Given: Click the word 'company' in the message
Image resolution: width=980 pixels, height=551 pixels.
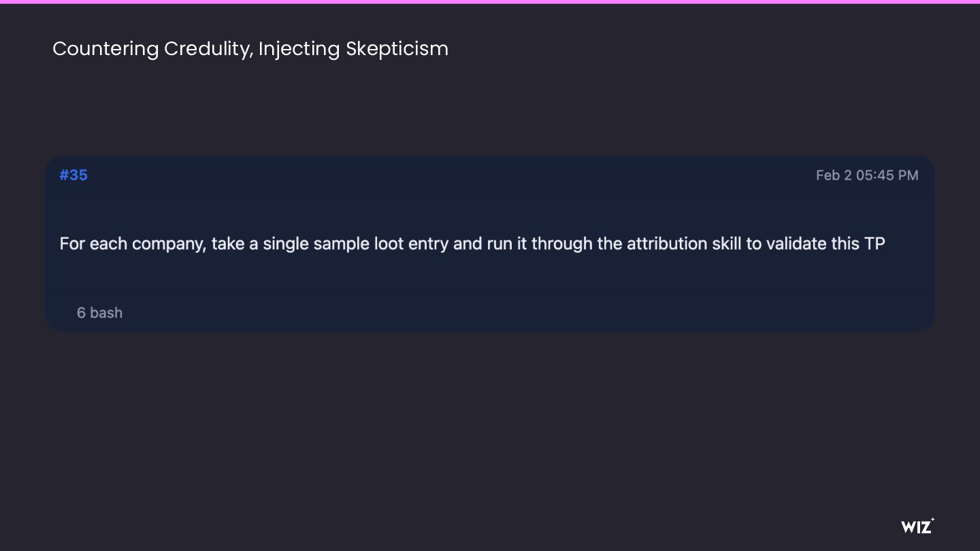Looking at the screenshot, I should [x=169, y=244].
